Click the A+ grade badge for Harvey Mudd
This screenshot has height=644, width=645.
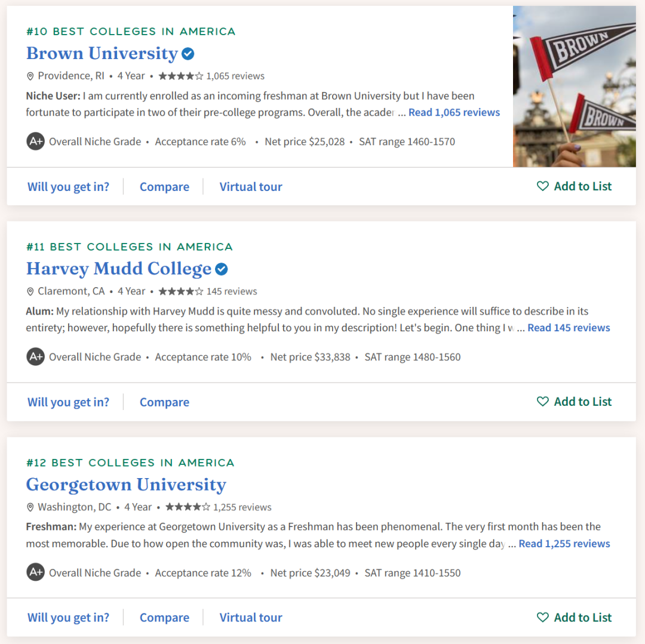(x=35, y=357)
